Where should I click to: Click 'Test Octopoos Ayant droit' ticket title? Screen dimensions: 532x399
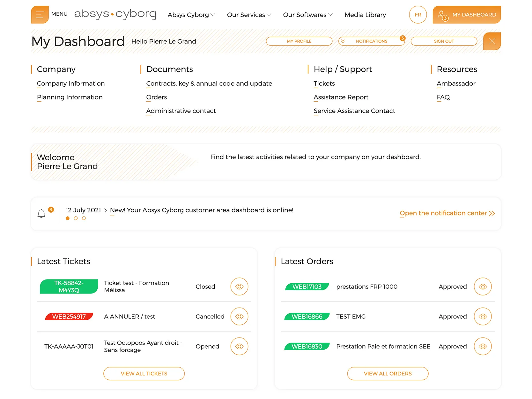[x=143, y=346]
